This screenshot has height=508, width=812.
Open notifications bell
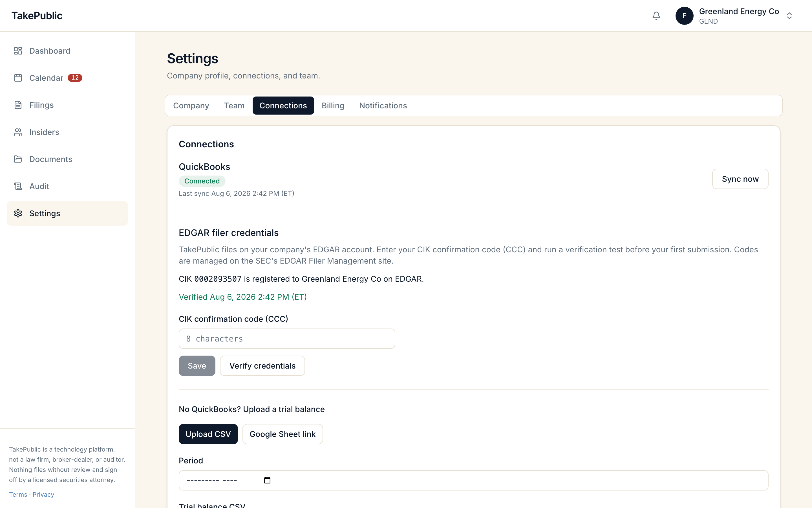(x=656, y=16)
